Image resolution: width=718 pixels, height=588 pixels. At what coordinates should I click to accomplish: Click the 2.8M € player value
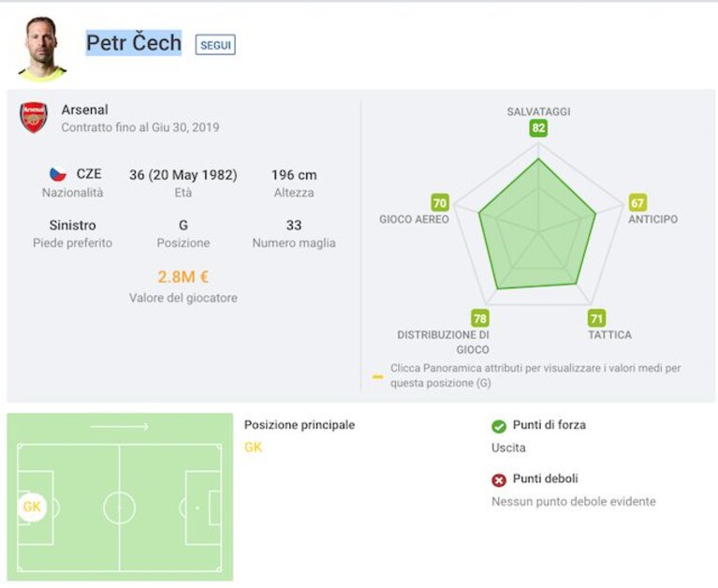point(183,277)
